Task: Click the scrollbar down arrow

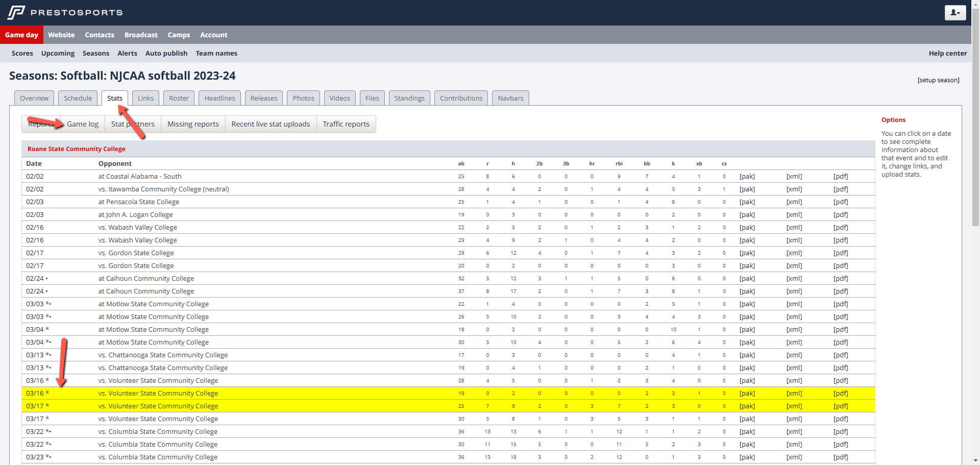Action: [975, 460]
